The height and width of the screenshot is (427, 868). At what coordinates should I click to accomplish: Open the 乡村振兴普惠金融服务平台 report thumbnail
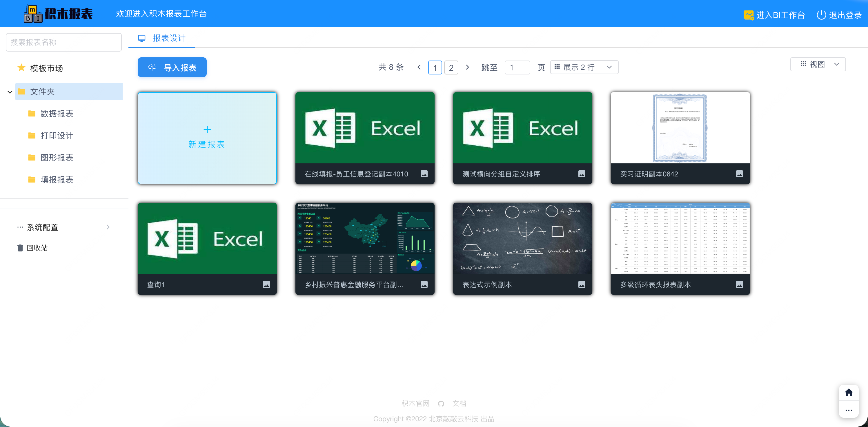point(365,238)
